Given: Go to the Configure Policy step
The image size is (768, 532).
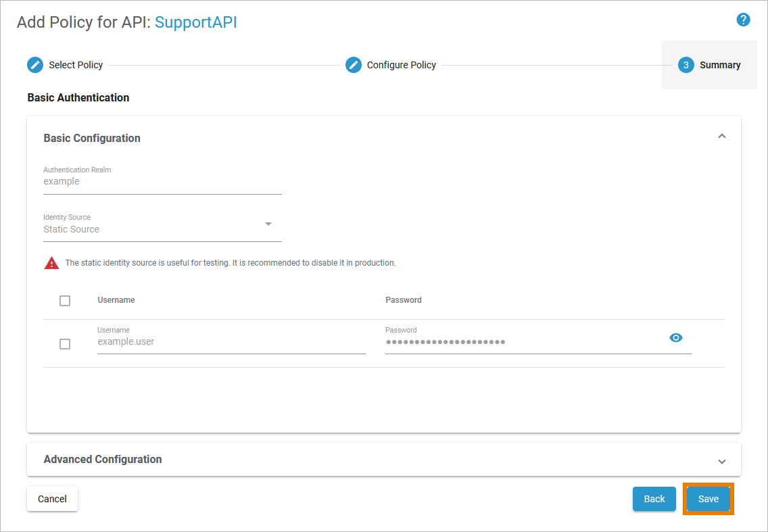Looking at the screenshot, I should (x=401, y=65).
